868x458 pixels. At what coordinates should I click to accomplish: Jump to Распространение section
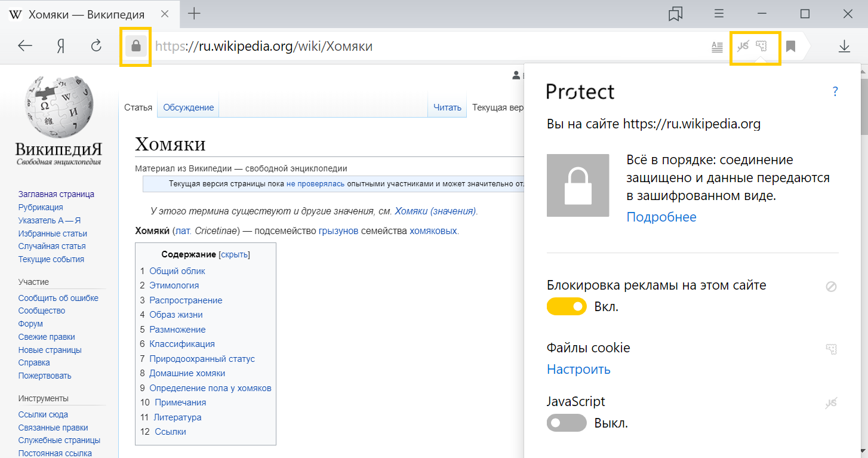pos(186,300)
